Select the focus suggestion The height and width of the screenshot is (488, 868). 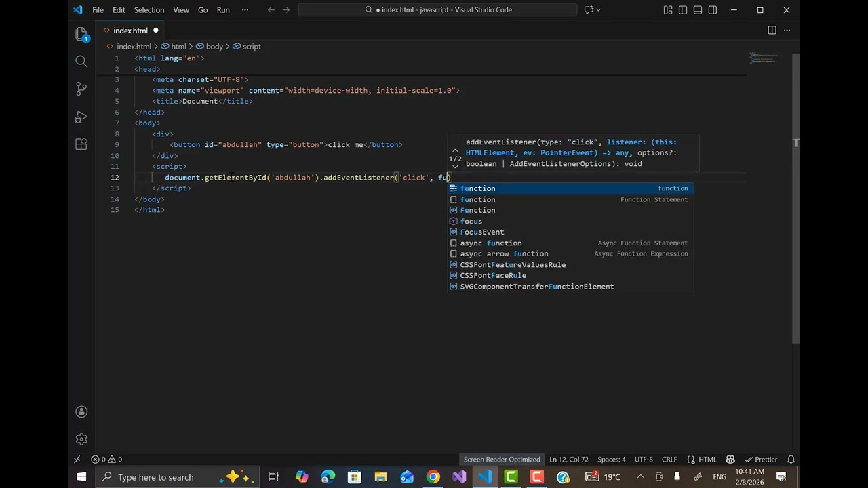[571, 221]
